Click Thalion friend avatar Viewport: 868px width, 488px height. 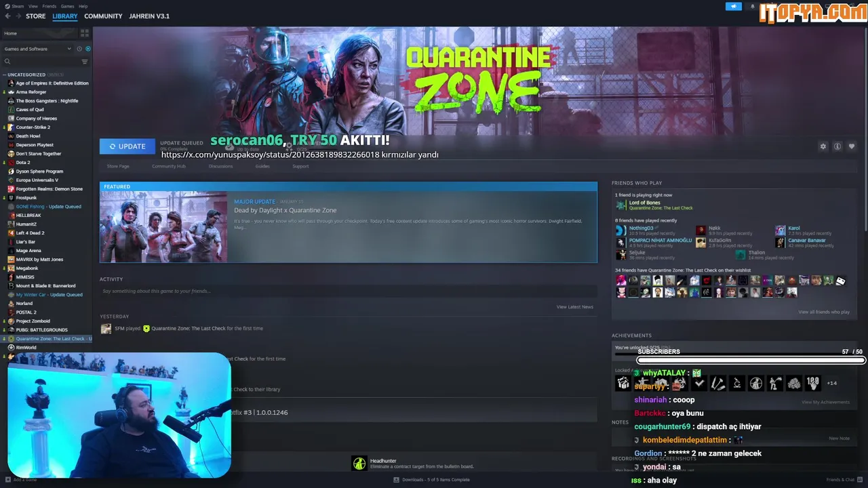pyautogui.click(x=741, y=255)
